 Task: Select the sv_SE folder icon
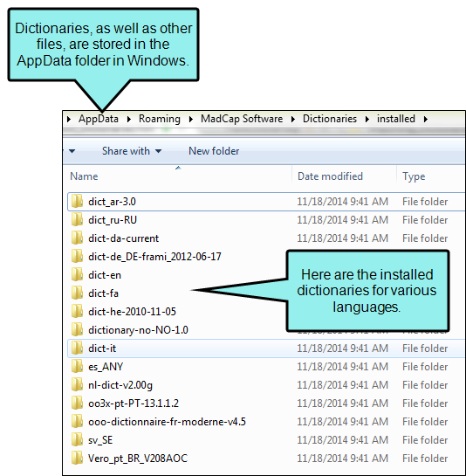tap(77, 439)
